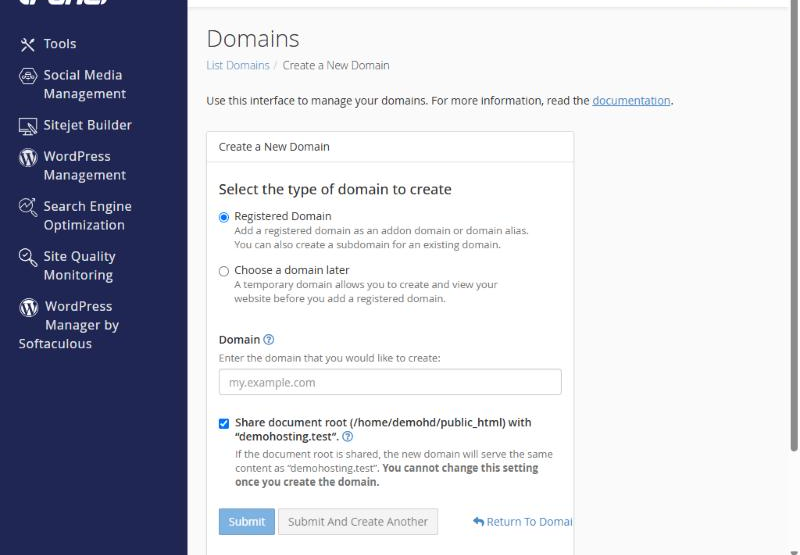Image resolution: width=800 pixels, height=555 pixels.
Task: Click the WordPress Manager by Softaculous icon
Action: 29,307
